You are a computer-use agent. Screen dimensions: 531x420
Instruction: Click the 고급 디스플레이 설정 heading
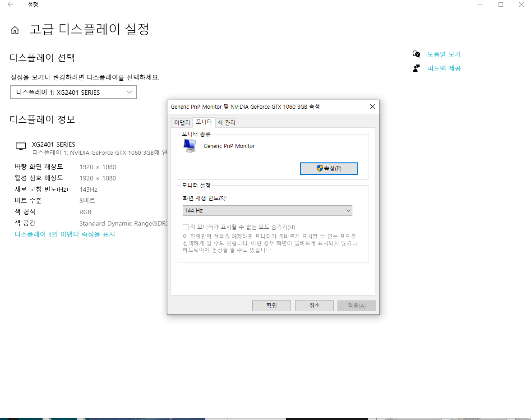click(89, 29)
